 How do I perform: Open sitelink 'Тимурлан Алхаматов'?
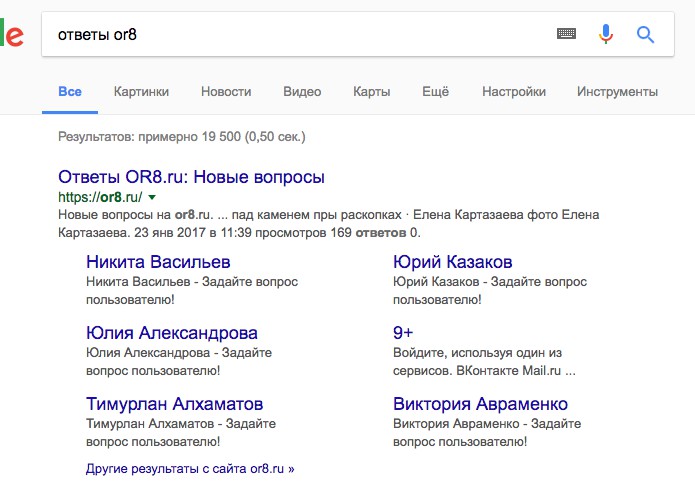(175, 404)
